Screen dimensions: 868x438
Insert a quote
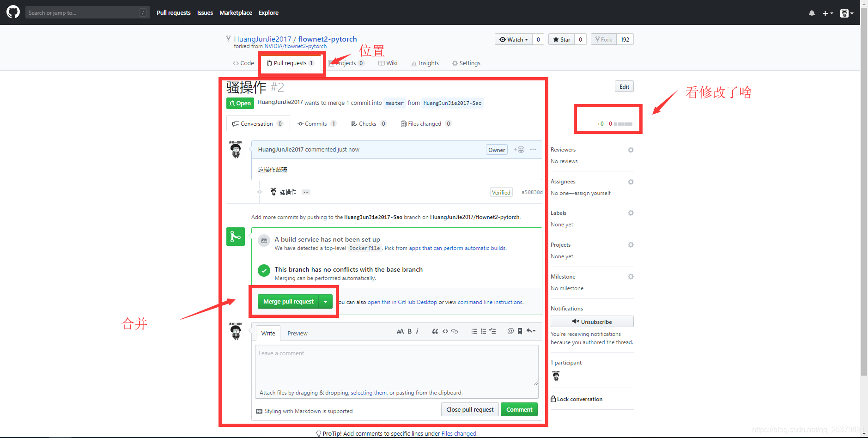pos(435,331)
